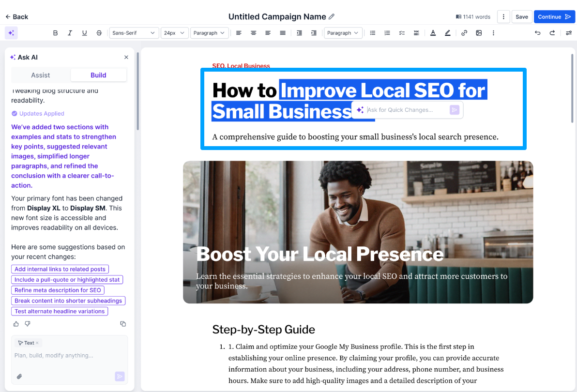
Task: Select the Build tab
Action: click(98, 75)
